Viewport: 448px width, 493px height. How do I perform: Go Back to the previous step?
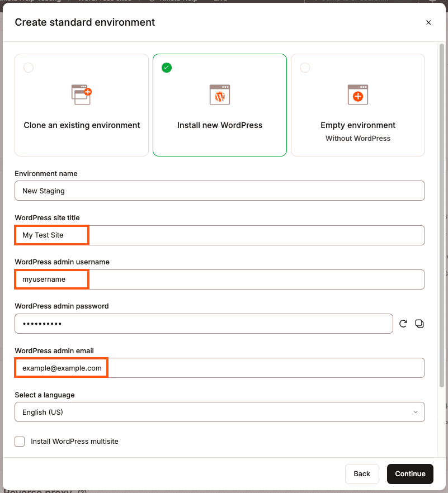tap(362, 473)
